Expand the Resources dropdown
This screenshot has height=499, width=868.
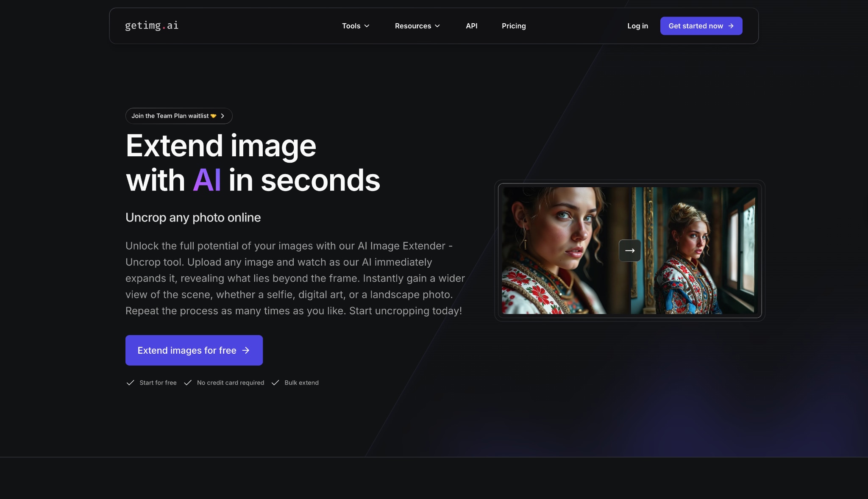point(417,26)
